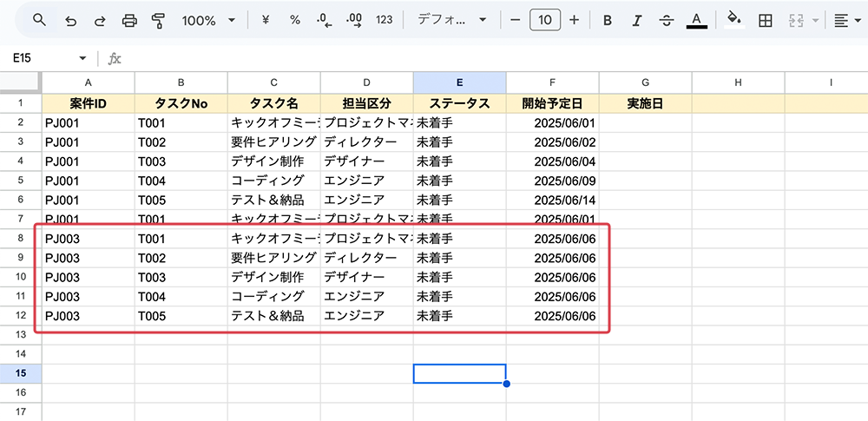Image resolution: width=868 pixels, height=421 pixels.
Task: Select PJ003 cell in row 8
Action: pyautogui.click(x=88, y=239)
